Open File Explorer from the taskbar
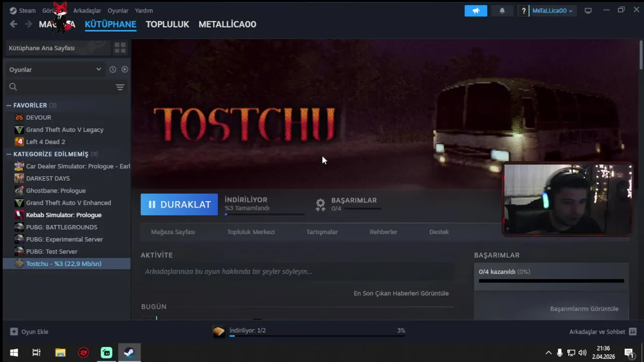Viewport: 644px width, 362px height. 60,352
